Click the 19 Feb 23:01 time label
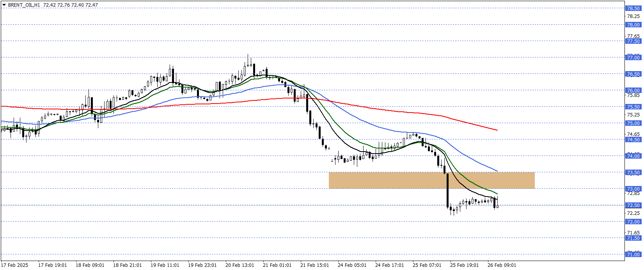The image size is (644, 270). (x=202, y=265)
